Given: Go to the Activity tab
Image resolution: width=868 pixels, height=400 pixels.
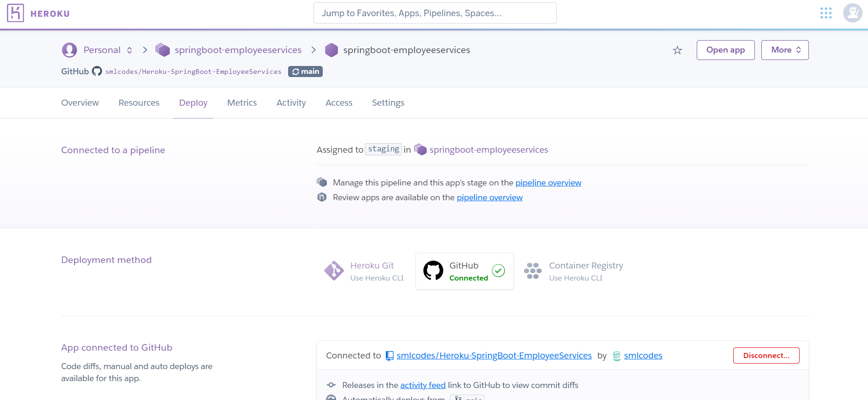Looking at the screenshot, I should coord(291,103).
